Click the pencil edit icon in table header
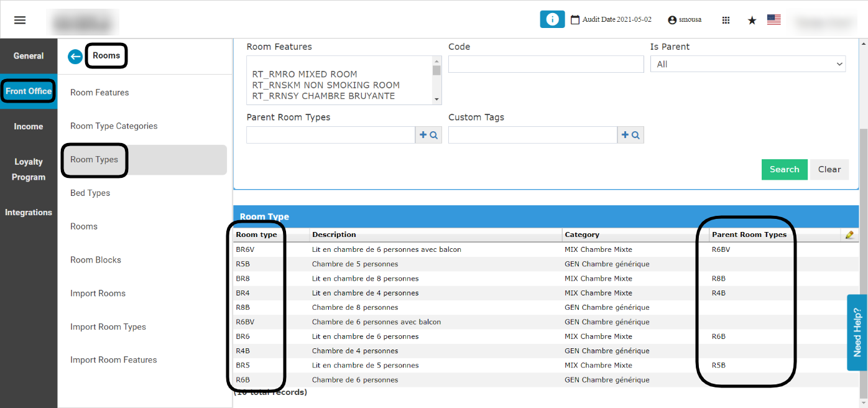Screen dimensions: 868x408 coord(849,235)
